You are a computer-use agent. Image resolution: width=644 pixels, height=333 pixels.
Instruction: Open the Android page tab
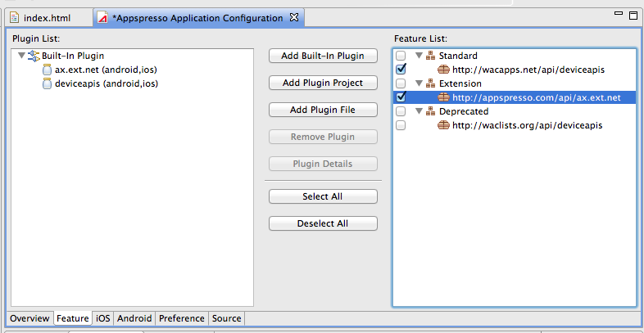click(134, 318)
